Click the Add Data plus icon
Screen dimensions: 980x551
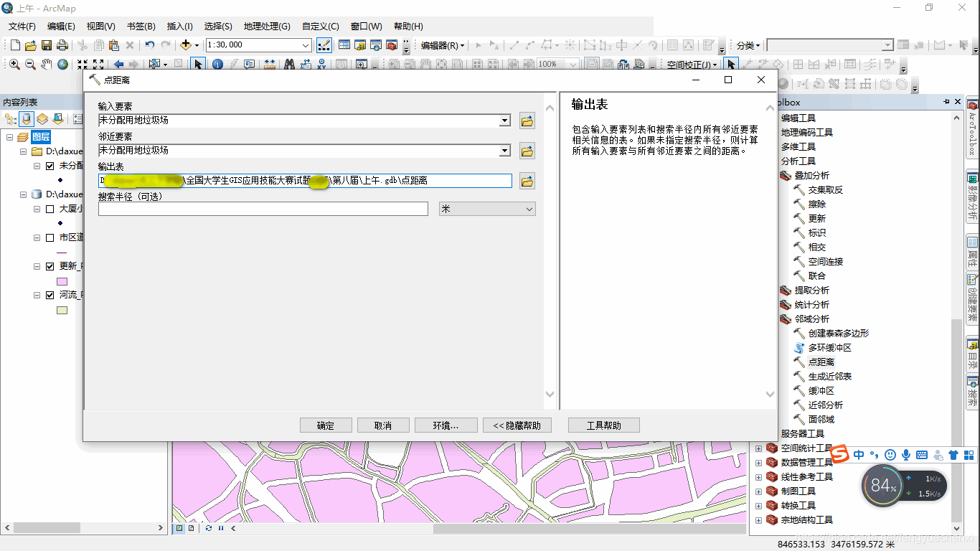coord(185,45)
